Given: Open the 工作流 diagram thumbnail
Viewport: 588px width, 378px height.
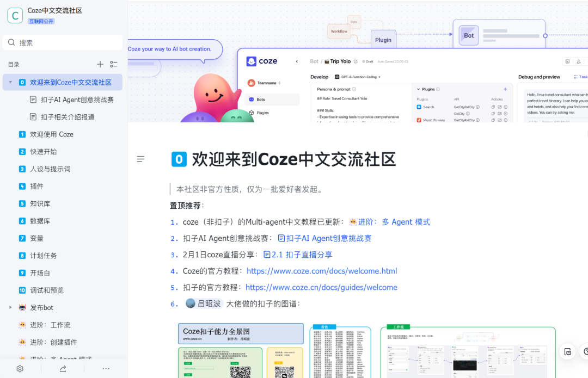Looking at the screenshot, I should [468, 351].
